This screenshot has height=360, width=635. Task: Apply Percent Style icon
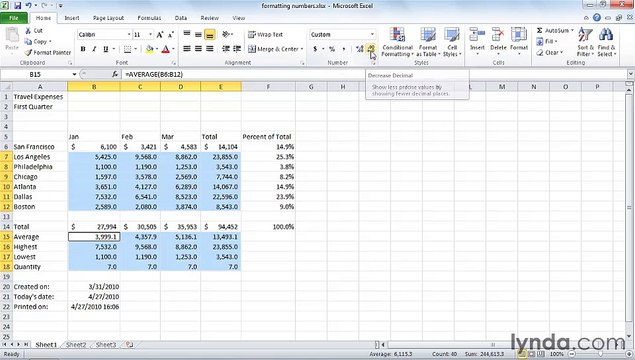332,49
